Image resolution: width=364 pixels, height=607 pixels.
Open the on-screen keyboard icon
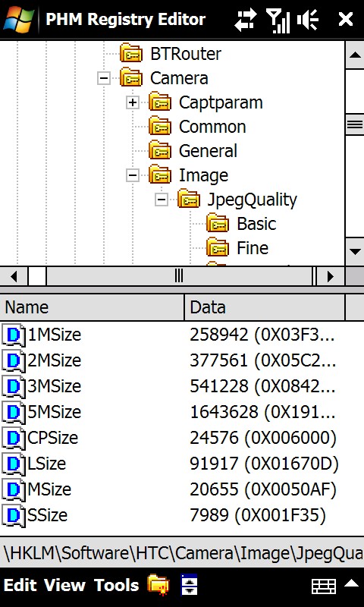pos(323,586)
